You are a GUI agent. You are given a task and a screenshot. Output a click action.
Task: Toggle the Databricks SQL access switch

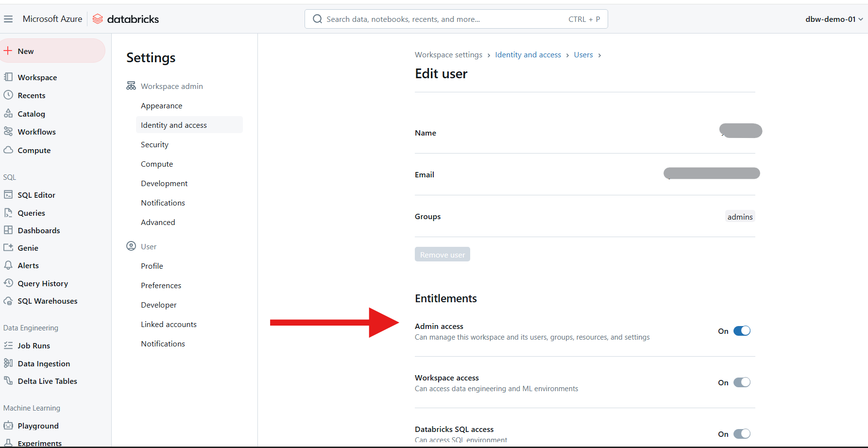coord(742,434)
